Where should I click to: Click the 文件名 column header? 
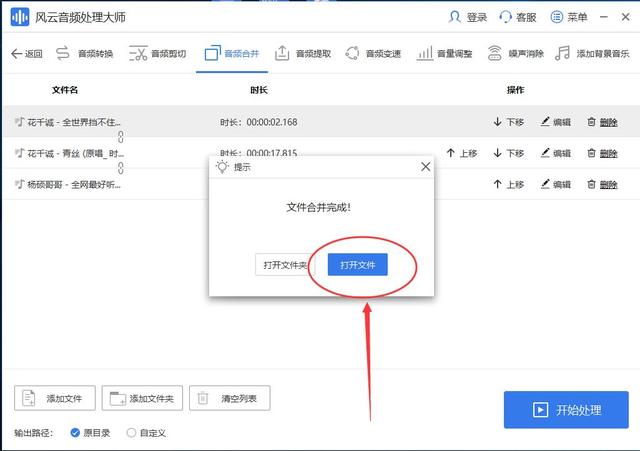point(65,90)
